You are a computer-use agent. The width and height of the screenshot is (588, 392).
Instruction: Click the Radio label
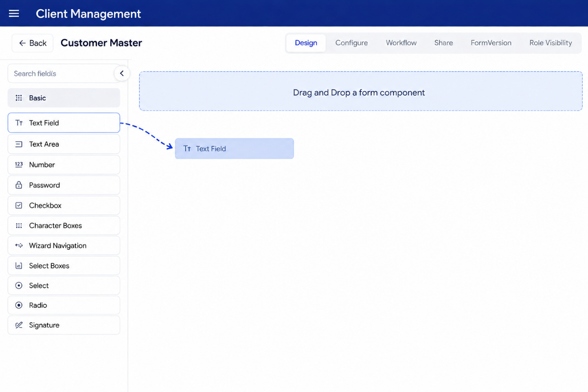pyautogui.click(x=38, y=305)
